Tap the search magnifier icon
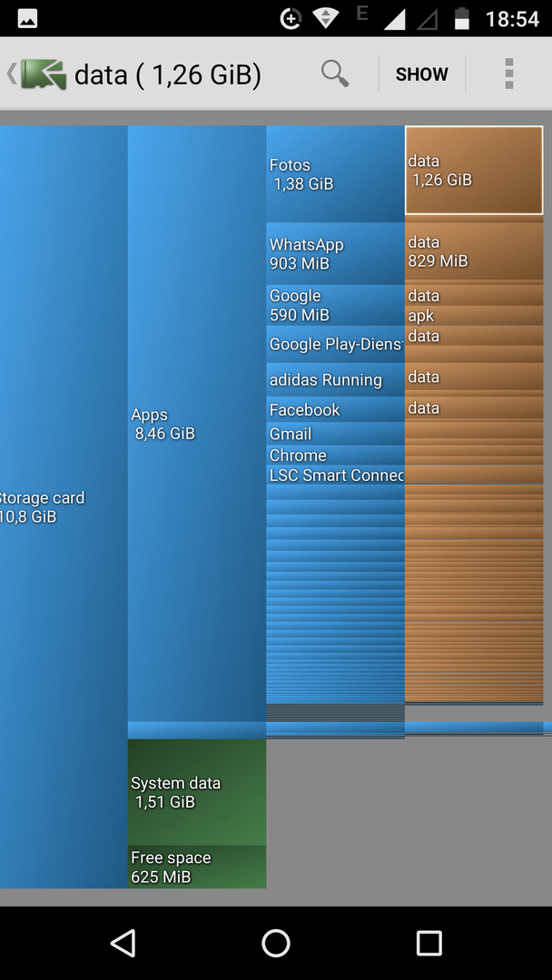Screen dimensions: 552x980 [x=335, y=73]
